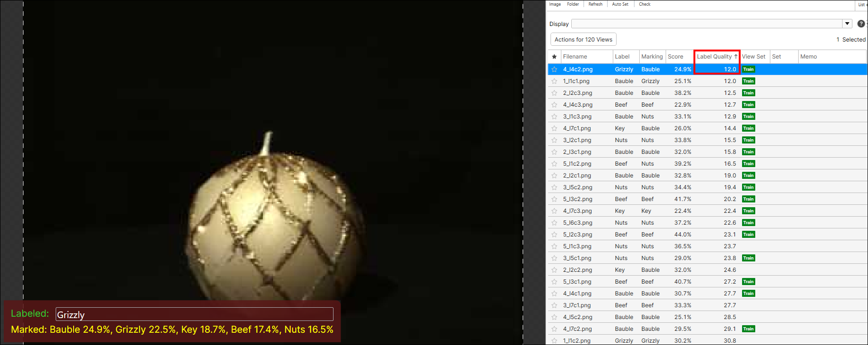Click the help question mark icon
The width and height of the screenshot is (868, 345).
tap(861, 24)
